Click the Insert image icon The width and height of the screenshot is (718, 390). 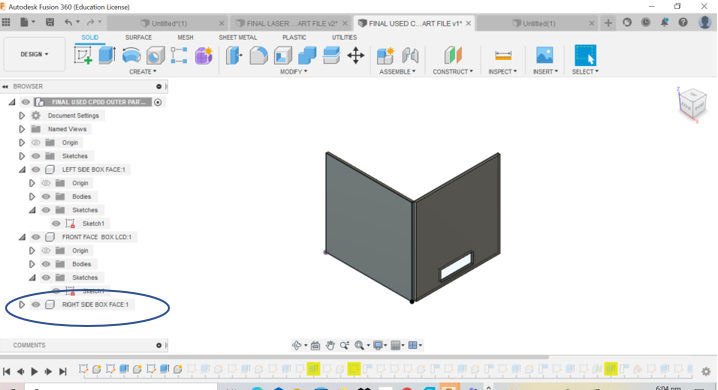544,55
